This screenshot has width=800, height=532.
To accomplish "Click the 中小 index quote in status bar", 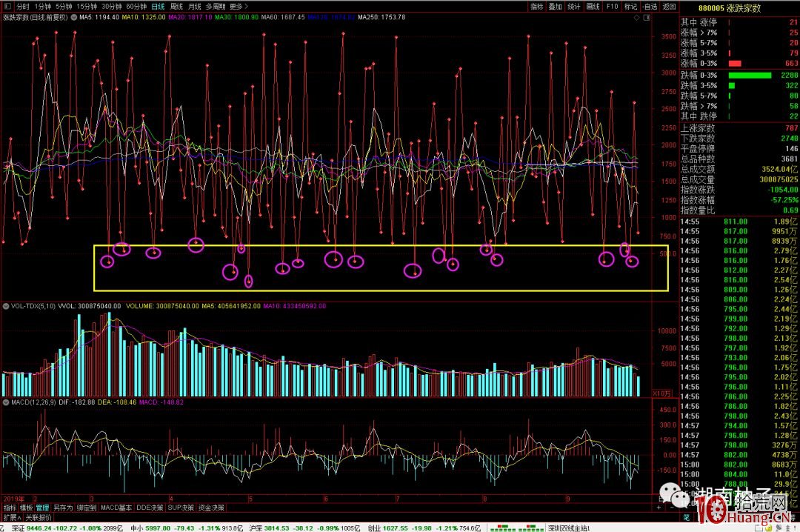I will [x=186, y=528].
